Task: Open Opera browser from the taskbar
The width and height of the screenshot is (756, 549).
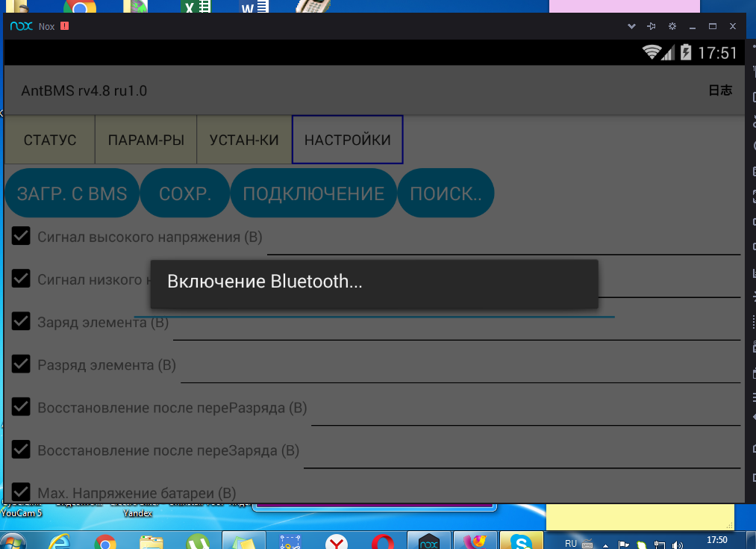Action: tap(383, 541)
